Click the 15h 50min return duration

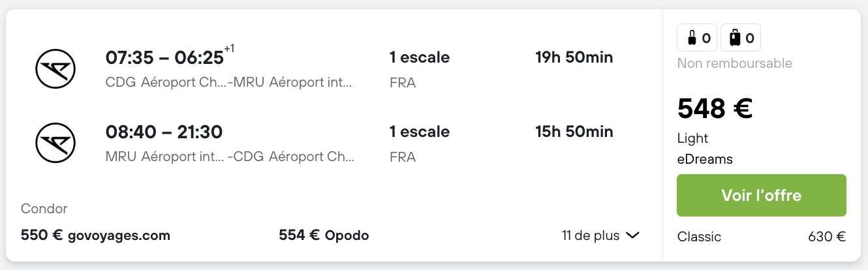(x=574, y=132)
